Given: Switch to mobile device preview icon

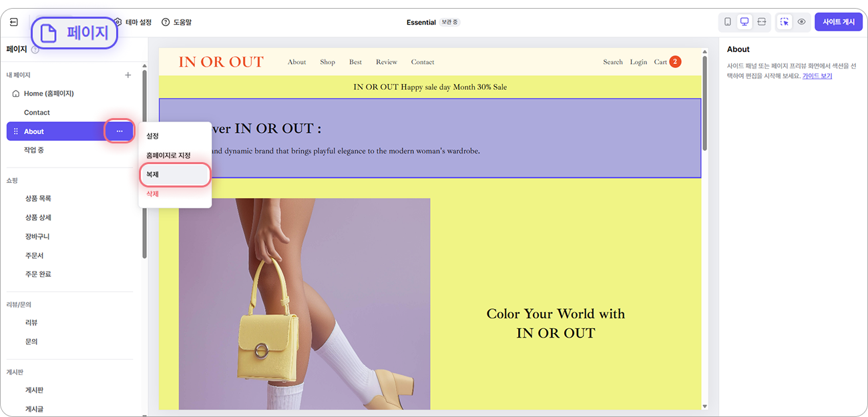Looking at the screenshot, I should pyautogui.click(x=728, y=22).
